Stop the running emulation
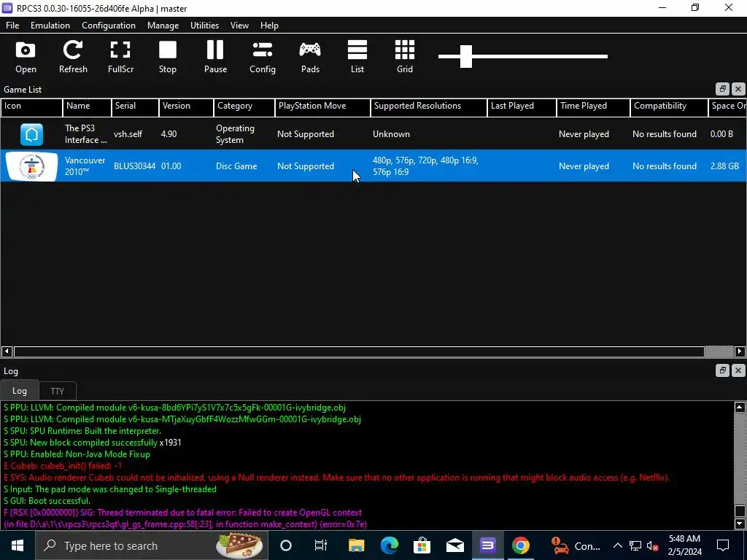Viewport: 747px width, 560px height. tap(168, 57)
